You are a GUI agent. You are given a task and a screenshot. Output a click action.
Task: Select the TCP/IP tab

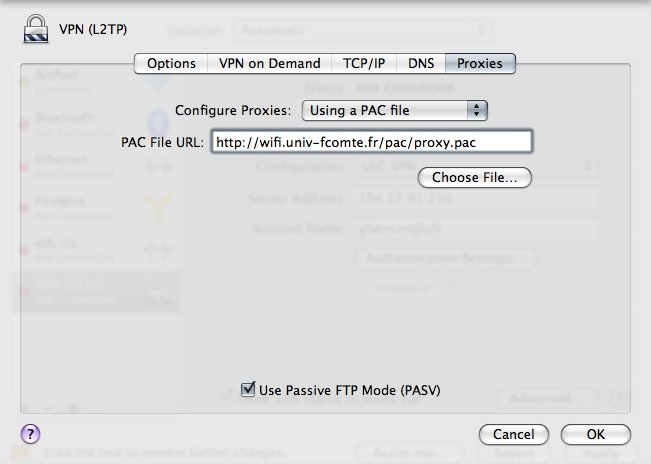tap(364, 63)
